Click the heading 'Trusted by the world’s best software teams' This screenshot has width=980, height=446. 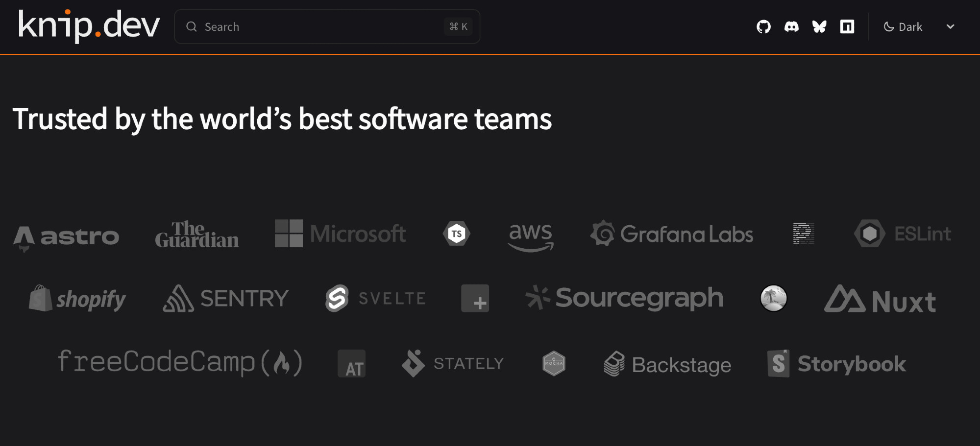(x=282, y=119)
